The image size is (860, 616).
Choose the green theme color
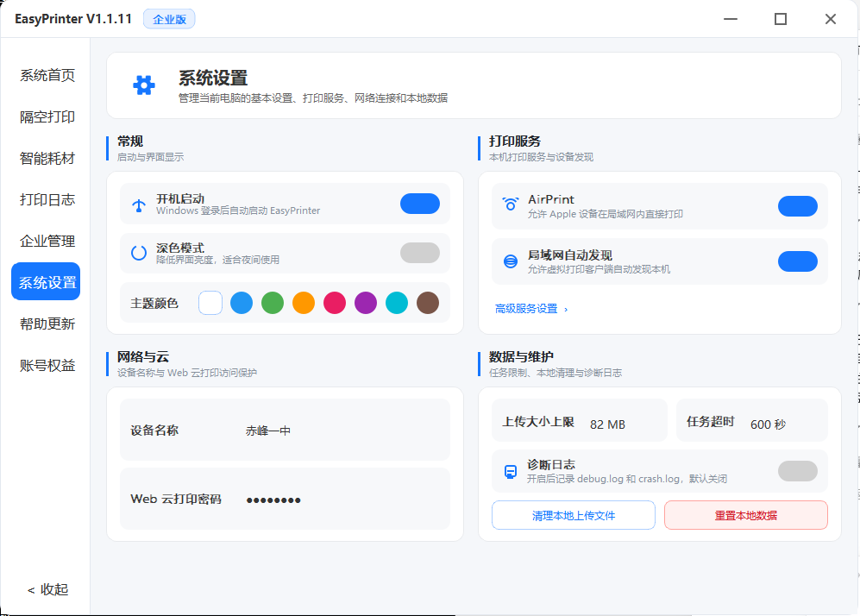pyautogui.click(x=273, y=303)
